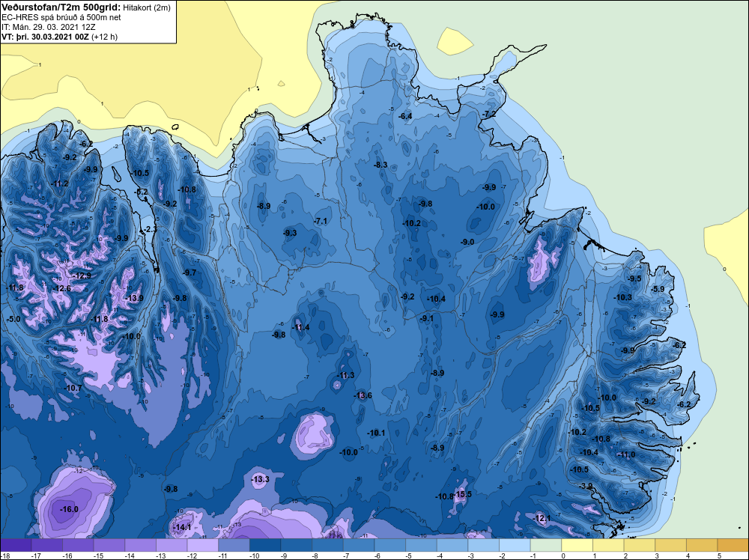The width and height of the screenshot is (749, 560).
Task: Select the -7.2 temperature label
Action: click(x=489, y=114)
